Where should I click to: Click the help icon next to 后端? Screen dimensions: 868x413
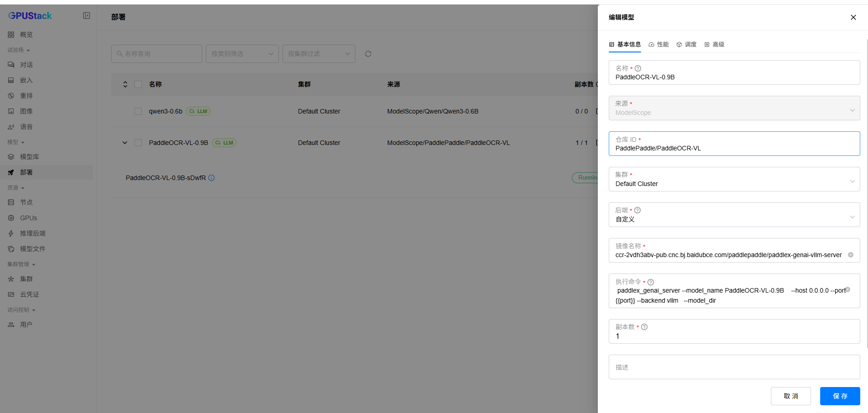[637, 210]
